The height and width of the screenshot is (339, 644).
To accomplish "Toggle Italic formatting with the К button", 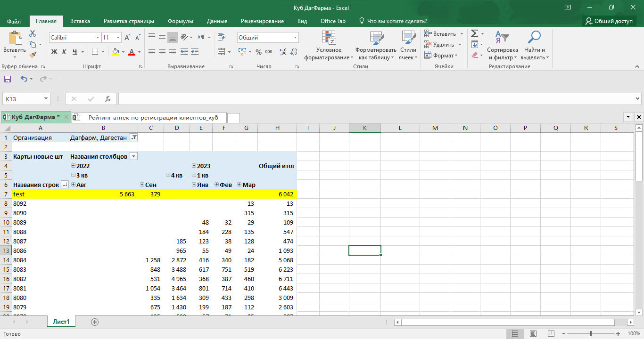I will click(65, 52).
